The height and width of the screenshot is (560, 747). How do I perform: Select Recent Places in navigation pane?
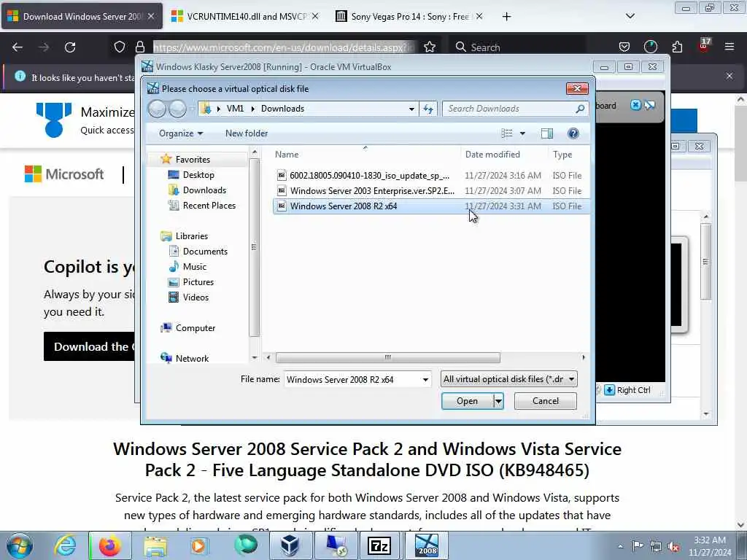[209, 205]
